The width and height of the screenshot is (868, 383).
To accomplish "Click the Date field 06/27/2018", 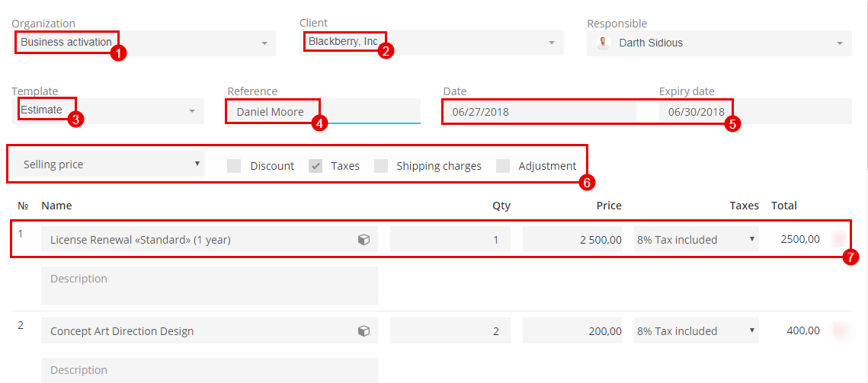I will click(540, 111).
